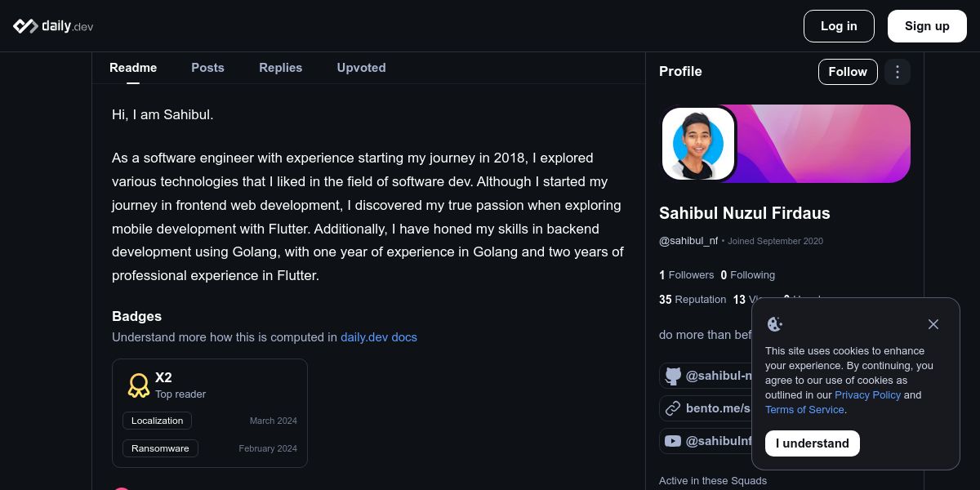Screen dimensions: 980x490
Task: Select the Readme tab
Action: click(x=133, y=68)
